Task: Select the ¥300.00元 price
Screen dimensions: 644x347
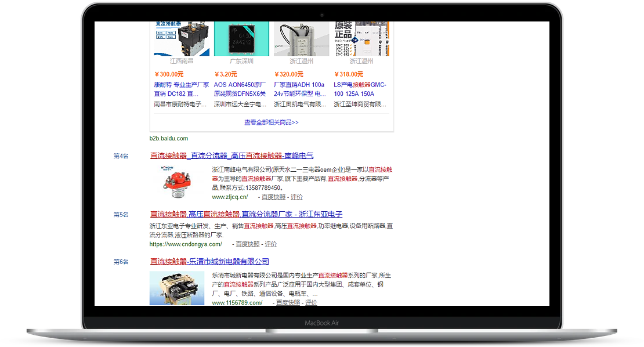Action: pyautogui.click(x=169, y=74)
